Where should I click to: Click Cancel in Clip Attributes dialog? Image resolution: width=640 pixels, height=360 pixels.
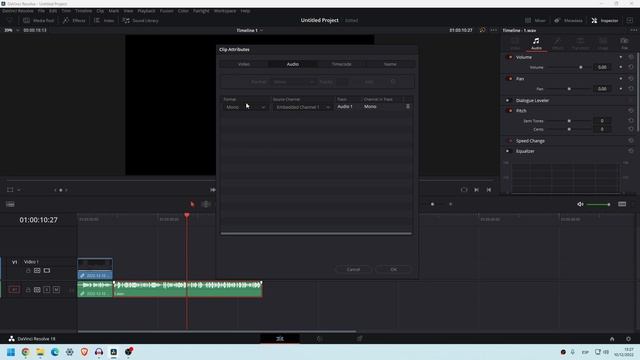click(x=353, y=269)
